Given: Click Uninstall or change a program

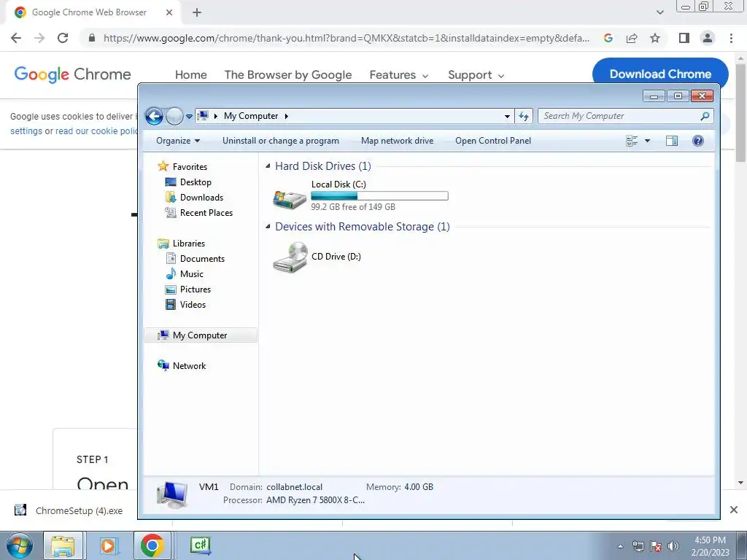Looking at the screenshot, I should (x=281, y=141).
